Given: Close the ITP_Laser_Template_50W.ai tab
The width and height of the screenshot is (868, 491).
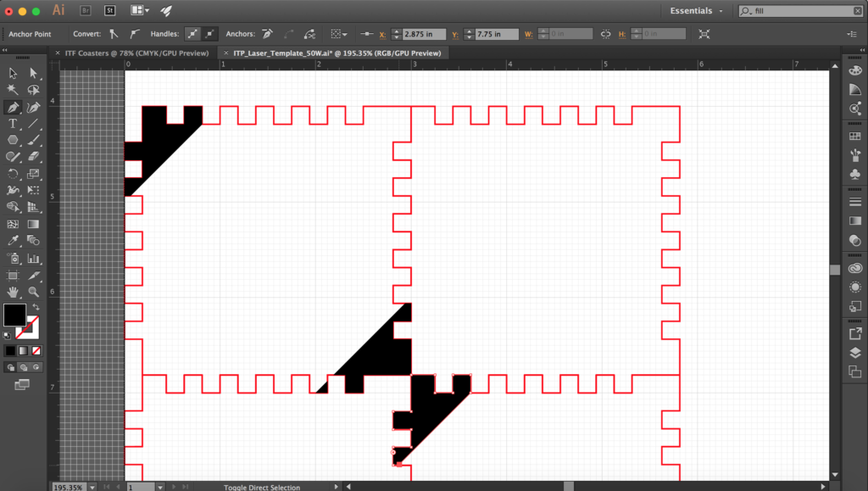Looking at the screenshot, I should click(225, 53).
